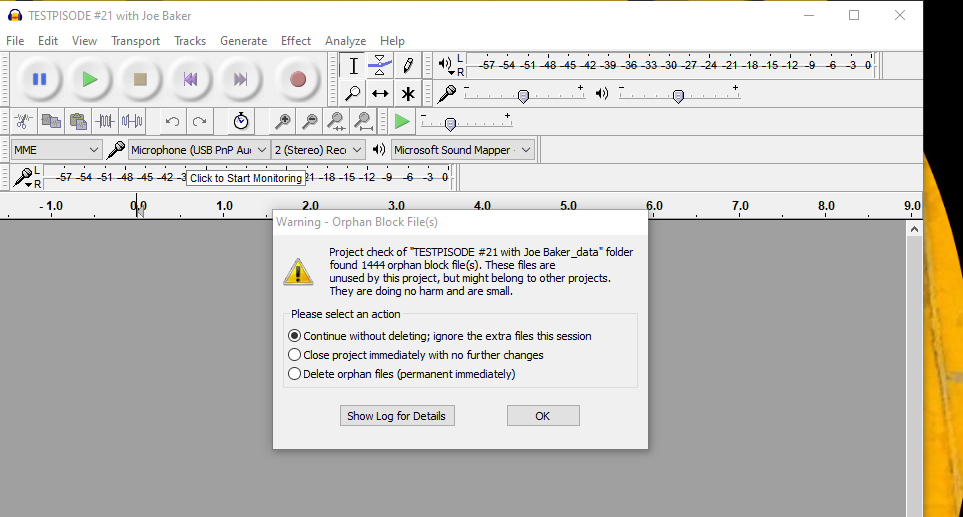
Task: Select Delete orphan files option
Action: pos(402,374)
